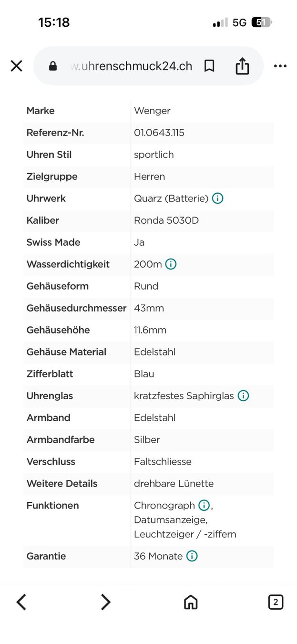Close the browser tab with the X icon
The height and width of the screenshot is (644, 297).
coord(17,66)
